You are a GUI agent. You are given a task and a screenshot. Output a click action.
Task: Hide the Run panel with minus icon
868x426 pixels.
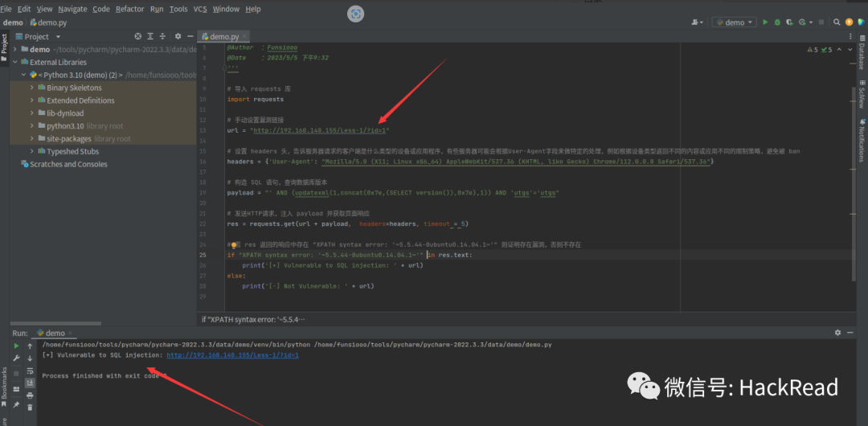[x=850, y=333]
